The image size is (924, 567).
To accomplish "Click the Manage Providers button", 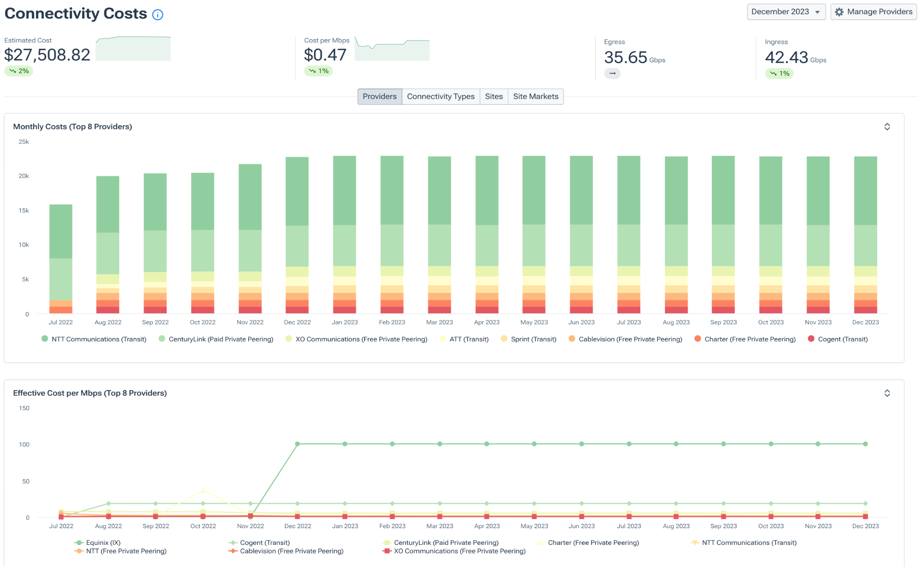I will point(873,12).
